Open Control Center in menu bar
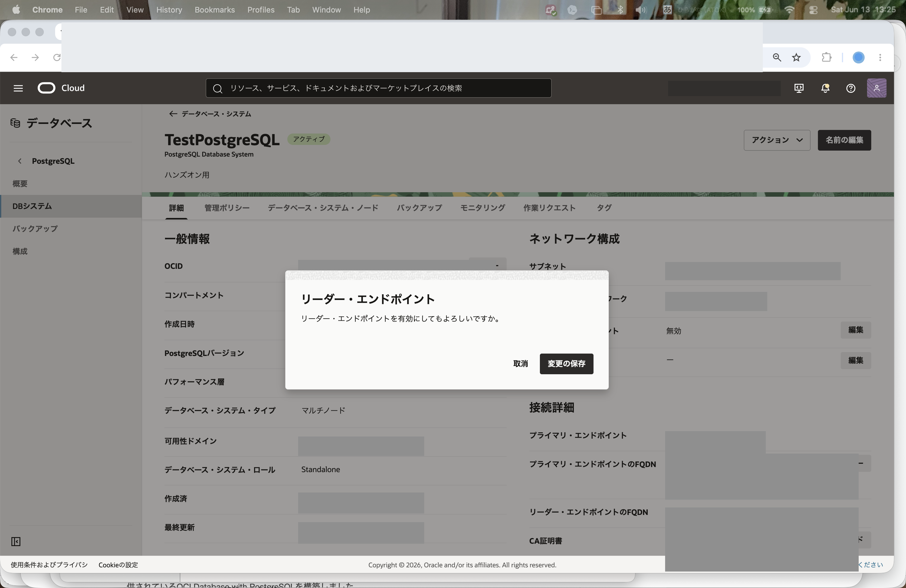This screenshot has width=906, height=588. (x=813, y=10)
